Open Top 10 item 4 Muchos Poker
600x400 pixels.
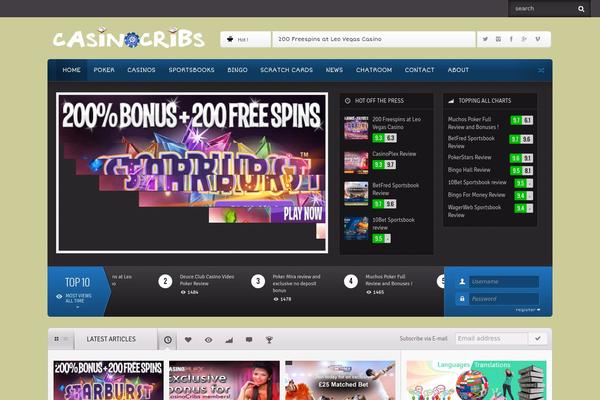tap(389, 280)
